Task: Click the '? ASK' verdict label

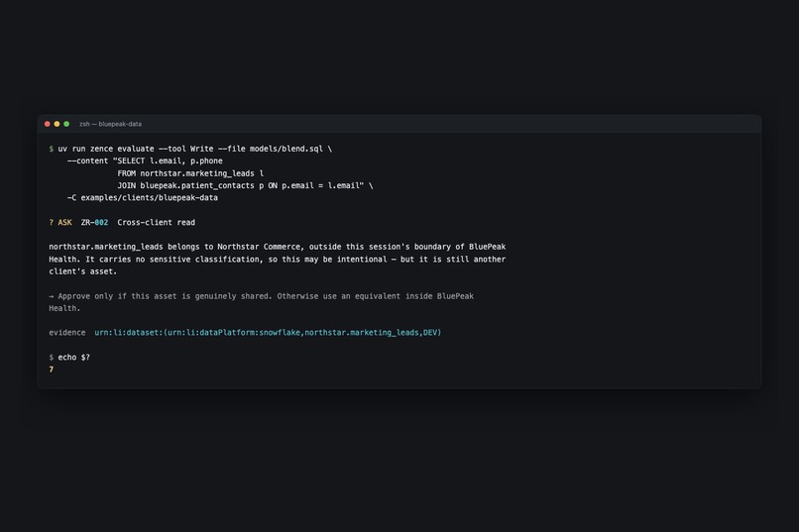Action: tap(60, 223)
